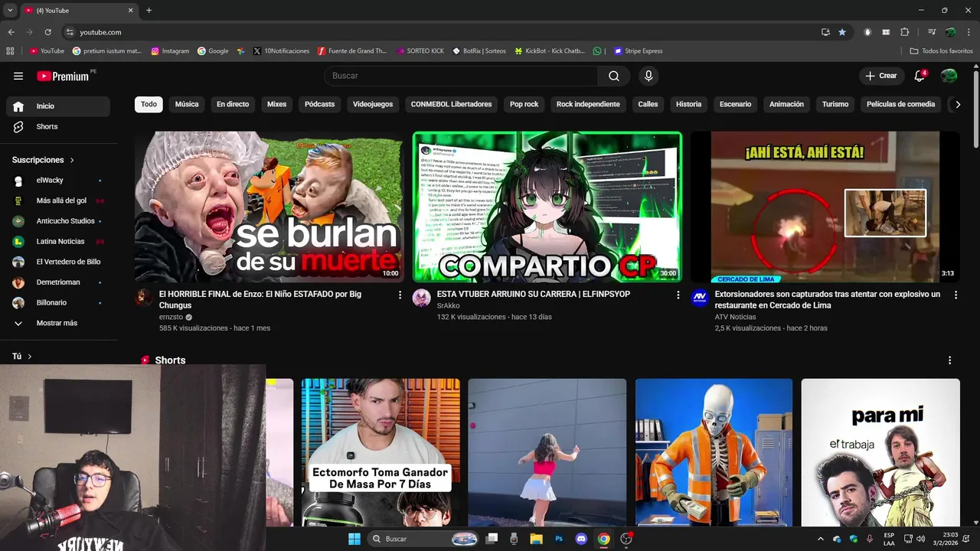Image resolution: width=980 pixels, height=551 pixels.
Task: Select the Videojuegos filter chip
Action: coord(373,104)
